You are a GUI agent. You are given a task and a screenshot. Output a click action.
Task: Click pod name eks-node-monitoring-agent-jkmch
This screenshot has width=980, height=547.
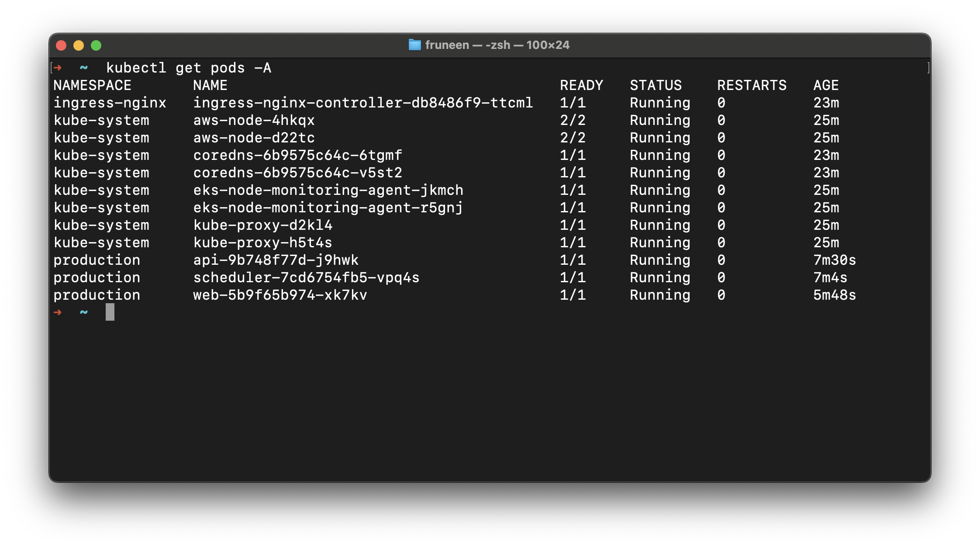coord(328,190)
